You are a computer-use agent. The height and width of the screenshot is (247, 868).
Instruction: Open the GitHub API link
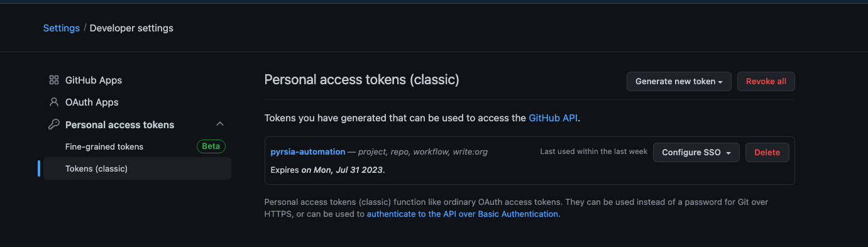(x=553, y=118)
